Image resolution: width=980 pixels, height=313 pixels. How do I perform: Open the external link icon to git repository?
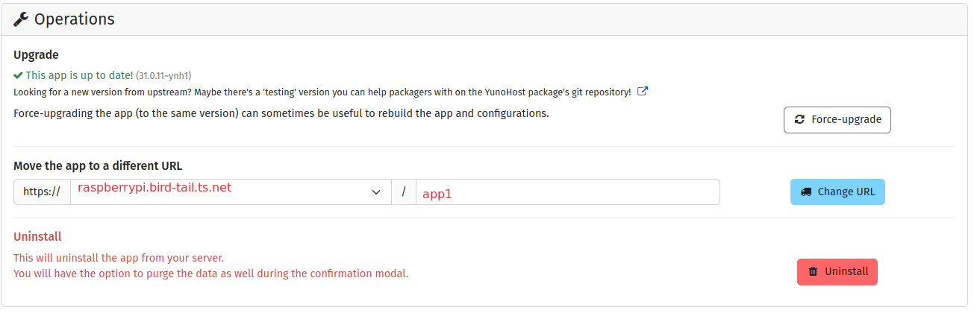(x=642, y=92)
